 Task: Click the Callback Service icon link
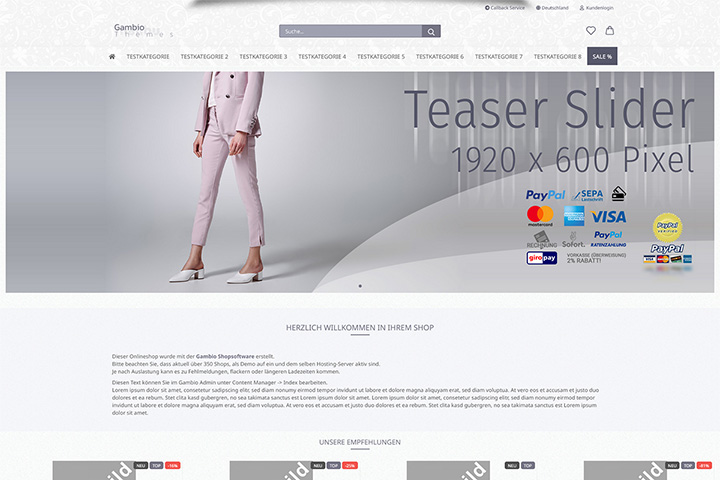tap(505, 8)
